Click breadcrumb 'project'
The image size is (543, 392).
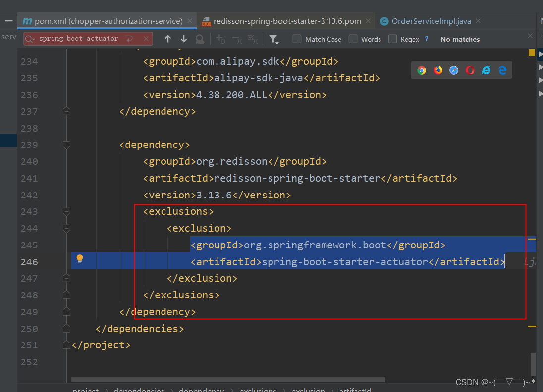(86, 390)
